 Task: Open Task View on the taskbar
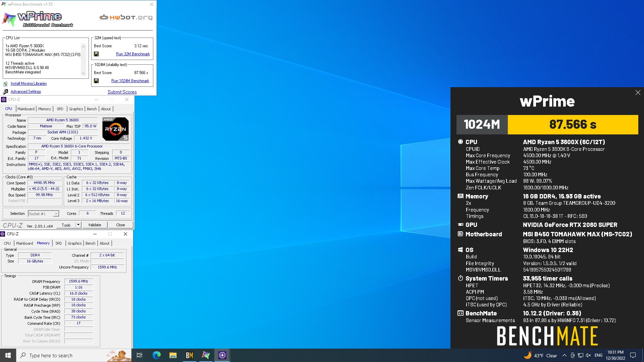(x=140, y=355)
